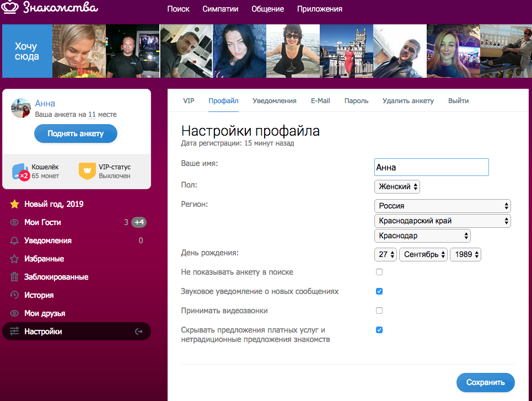Open the Поиск top menu

coord(178,9)
